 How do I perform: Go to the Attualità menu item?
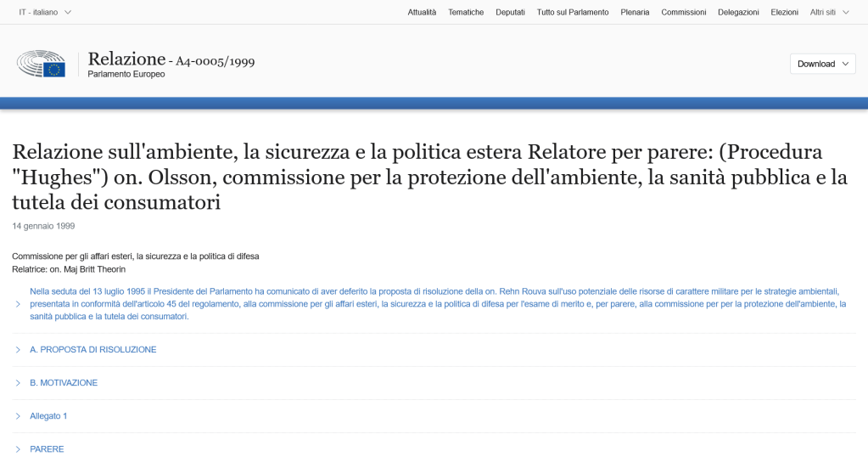tap(422, 12)
